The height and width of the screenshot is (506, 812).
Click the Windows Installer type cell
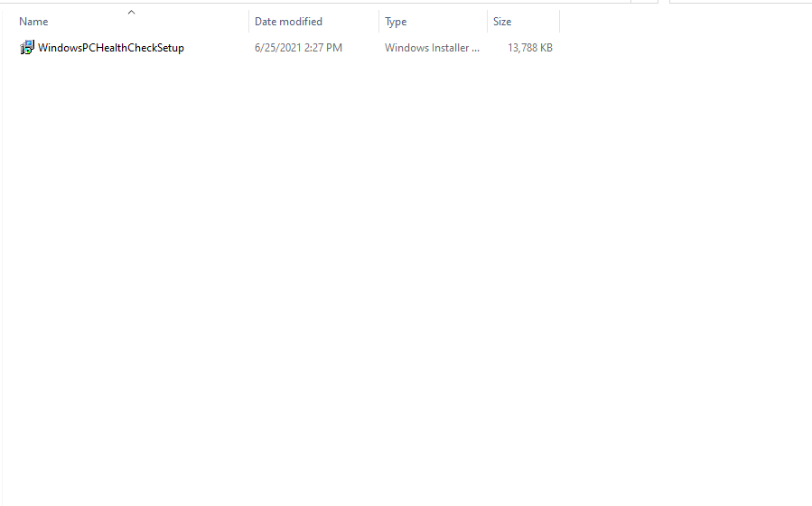[x=432, y=48]
